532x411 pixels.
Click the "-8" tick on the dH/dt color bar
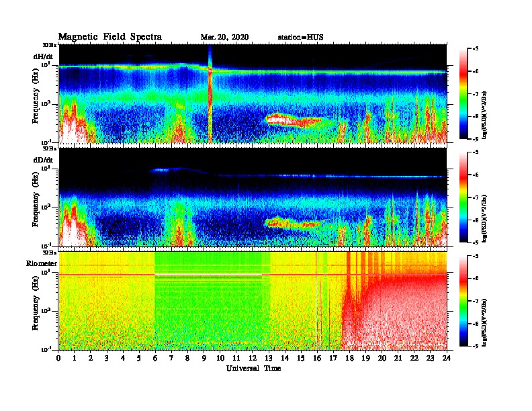[x=476, y=116]
